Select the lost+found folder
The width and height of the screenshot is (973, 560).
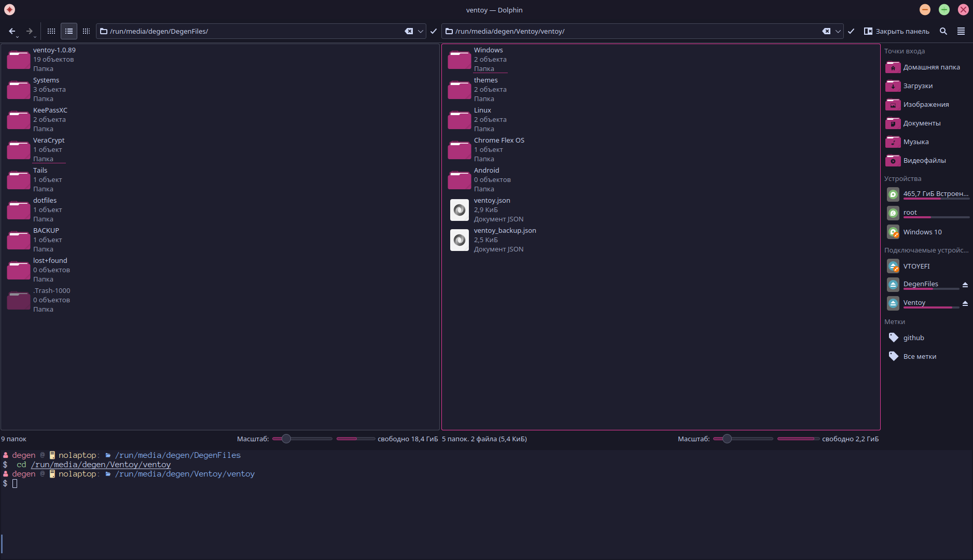[x=38, y=270]
